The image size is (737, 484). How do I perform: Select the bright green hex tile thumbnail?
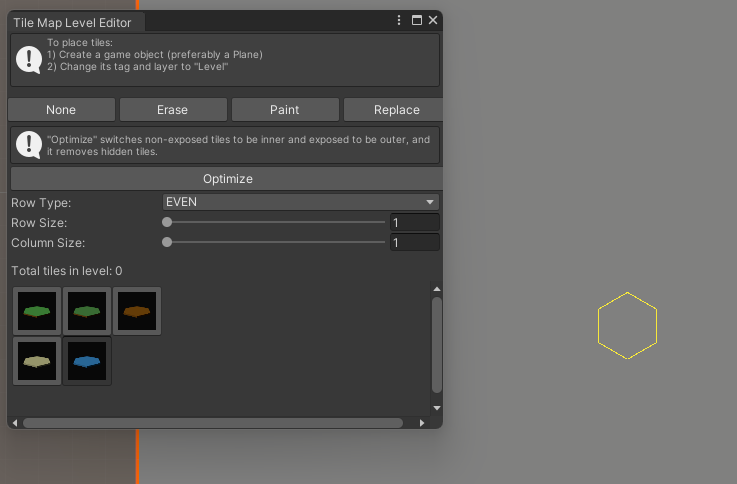click(37, 311)
